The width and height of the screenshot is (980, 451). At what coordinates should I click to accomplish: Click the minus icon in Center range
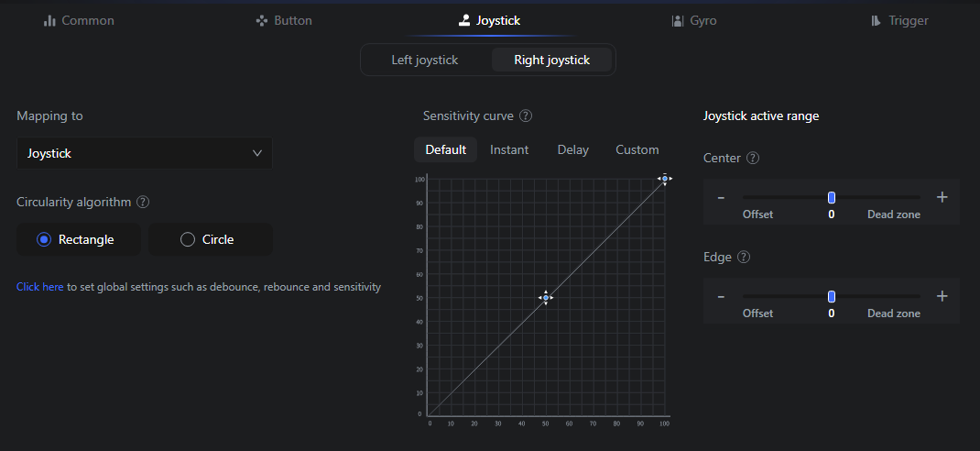click(x=721, y=197)
